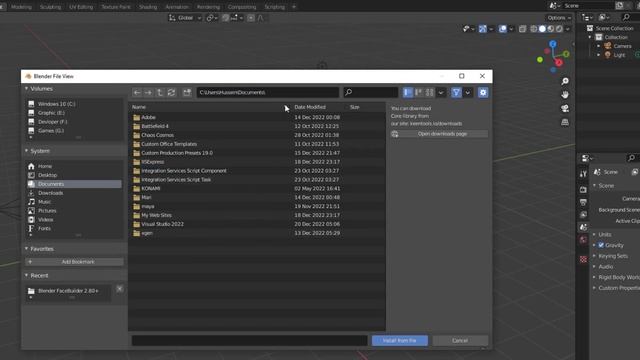Click Install from File button
The height and width of the screenshot is (360, 640).
tap(400, 340)
